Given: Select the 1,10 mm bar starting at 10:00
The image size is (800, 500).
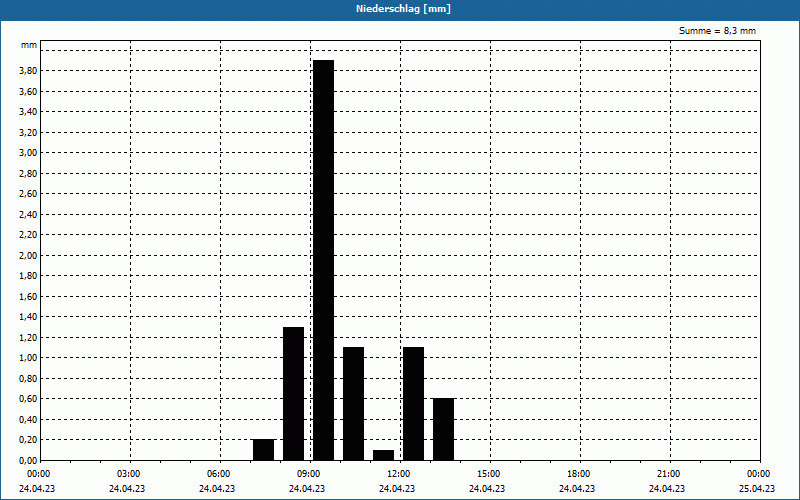Looking at the screenshot, I should click(x=354, y=404).
